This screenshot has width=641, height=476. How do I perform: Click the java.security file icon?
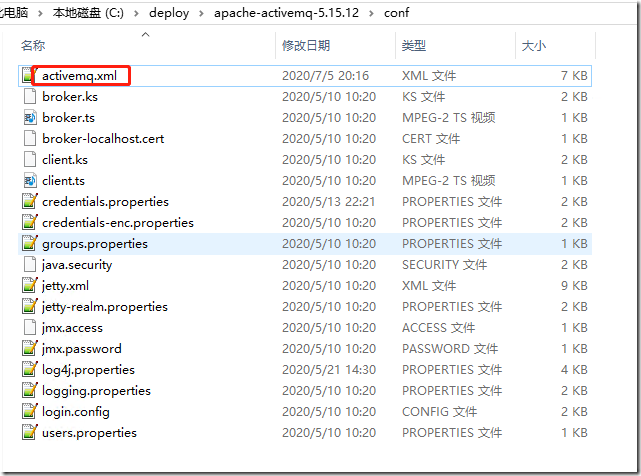(30, 265)
